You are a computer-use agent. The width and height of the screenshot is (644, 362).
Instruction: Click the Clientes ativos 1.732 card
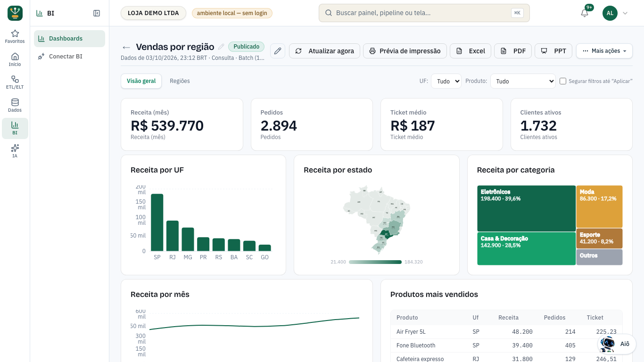(571, 124)
